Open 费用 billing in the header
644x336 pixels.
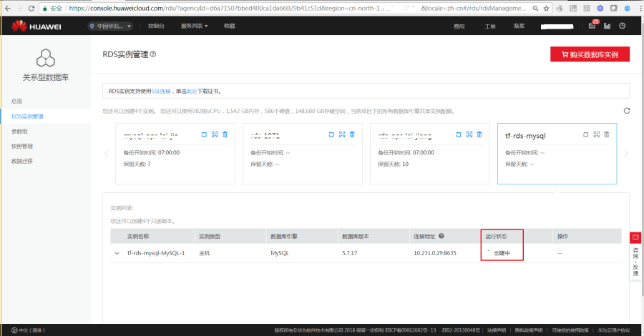[x=459, y=26]
